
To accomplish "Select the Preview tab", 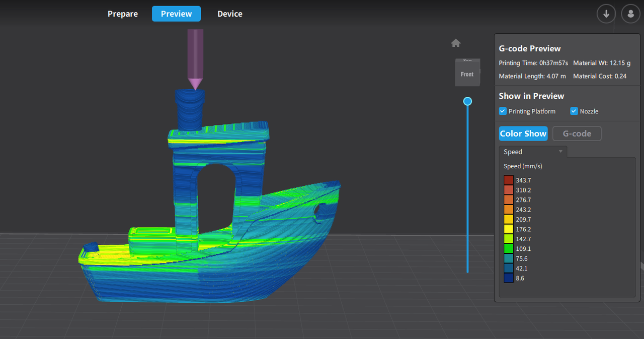I will tap(176, 14).
